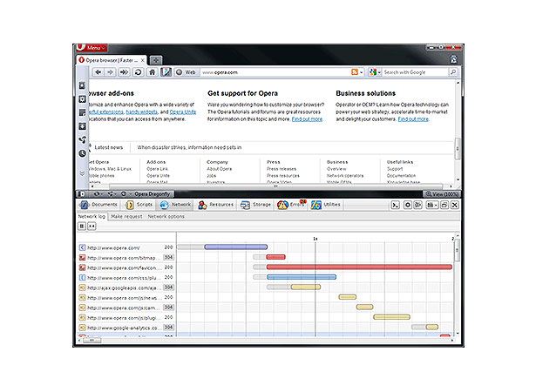This screenshot has width=536, height=392.
Task: Click the pause network log icon button
Action: 82,226
